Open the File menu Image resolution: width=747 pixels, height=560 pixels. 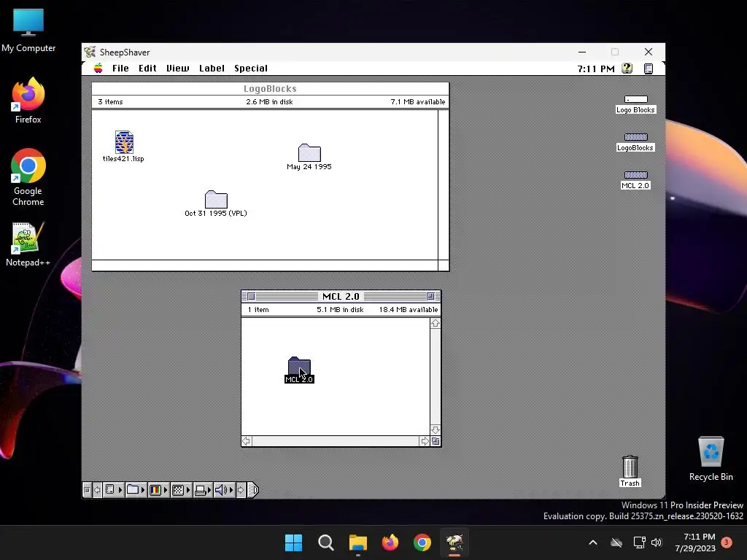tap(120, 68)
